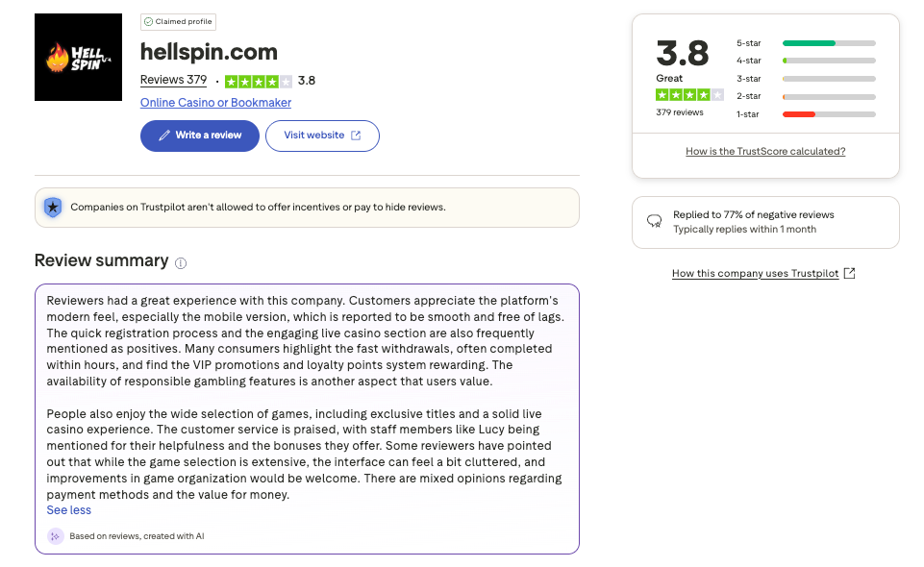Filter reviews by 1-star rating
Screen dimensions: 924x567
(806, 114)
